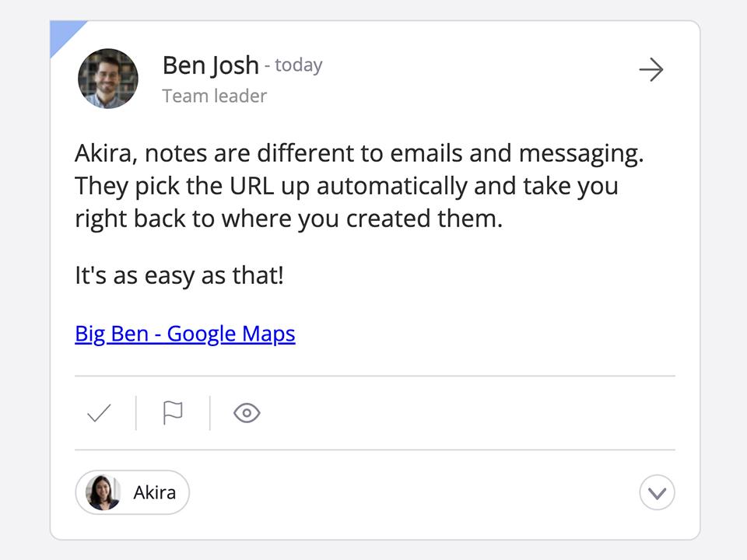Click the word "URL" in the message
Viewport: 747px width, 560px height.
pos(251,186)
